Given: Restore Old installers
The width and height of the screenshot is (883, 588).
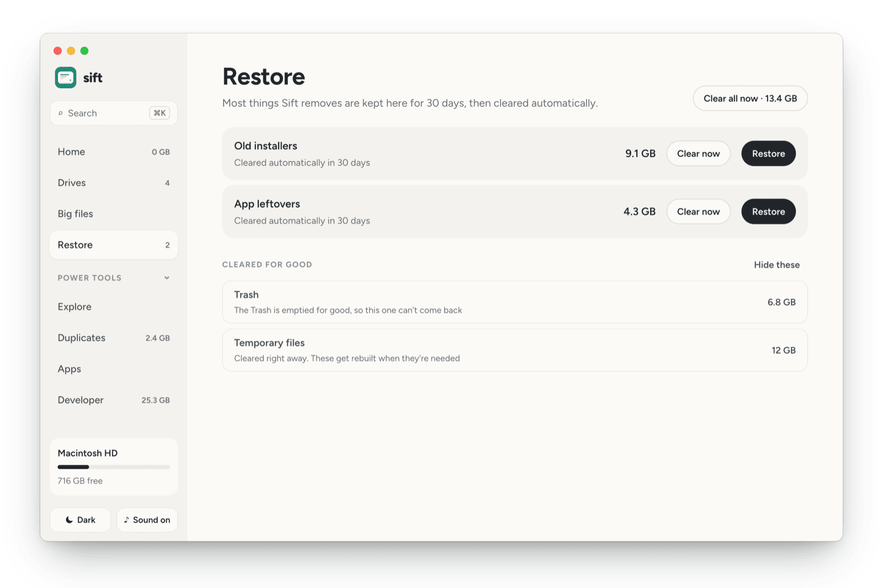Looking at the screenshot, I should [x=768, y=153].
